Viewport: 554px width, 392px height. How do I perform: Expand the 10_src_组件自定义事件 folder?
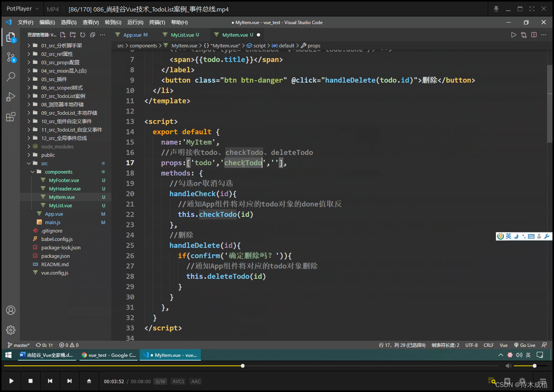pyautogui.click(x=66, y=121)
